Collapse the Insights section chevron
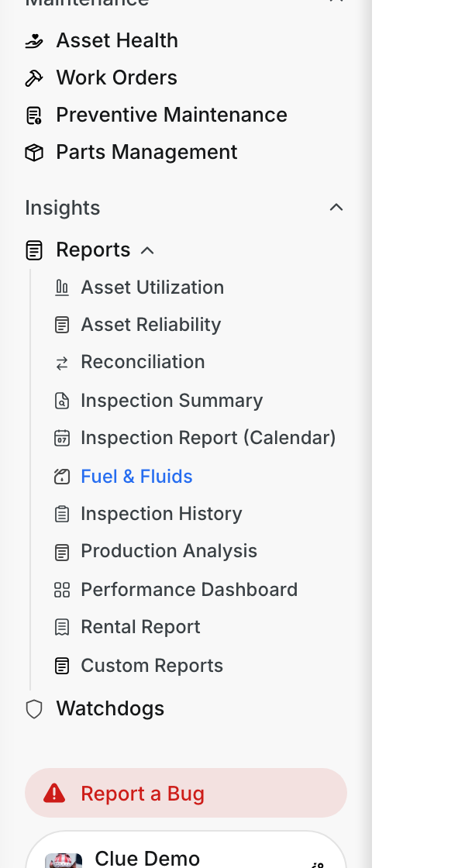This screenshot has height=868, width=465. pos(336,208)
